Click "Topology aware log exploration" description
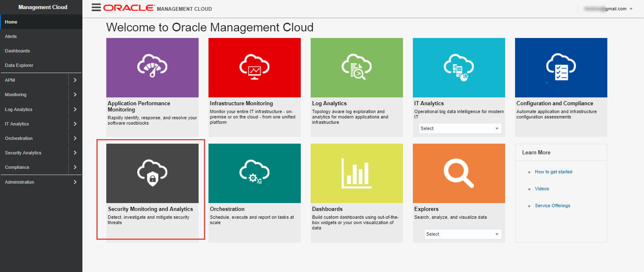 [x=350, y=117]
